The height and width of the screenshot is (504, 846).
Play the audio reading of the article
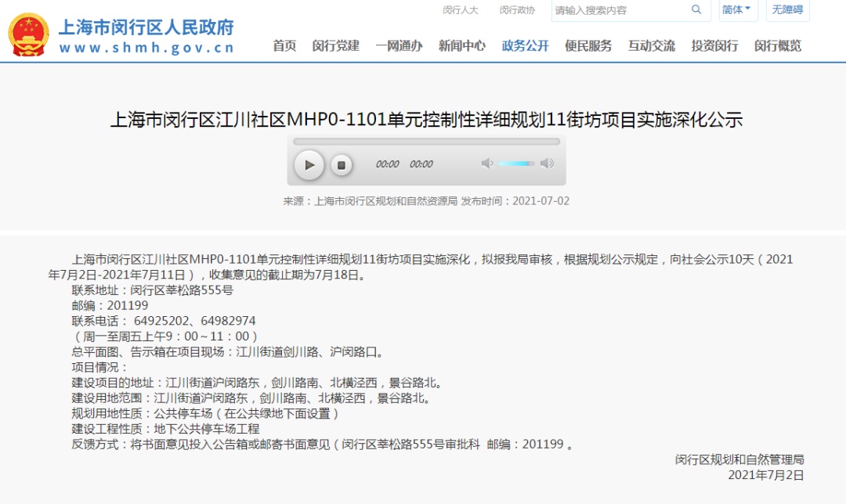point(309,164)
